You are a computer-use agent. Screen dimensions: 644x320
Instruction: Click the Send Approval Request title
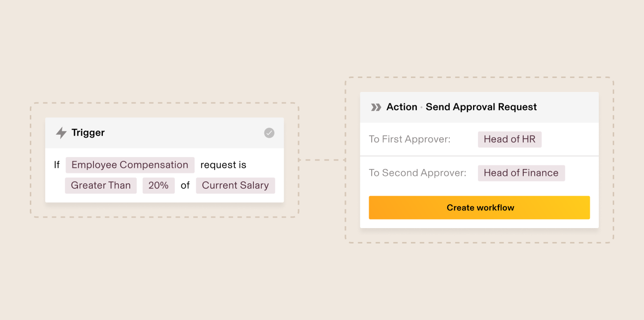click(x=481, y=107)
